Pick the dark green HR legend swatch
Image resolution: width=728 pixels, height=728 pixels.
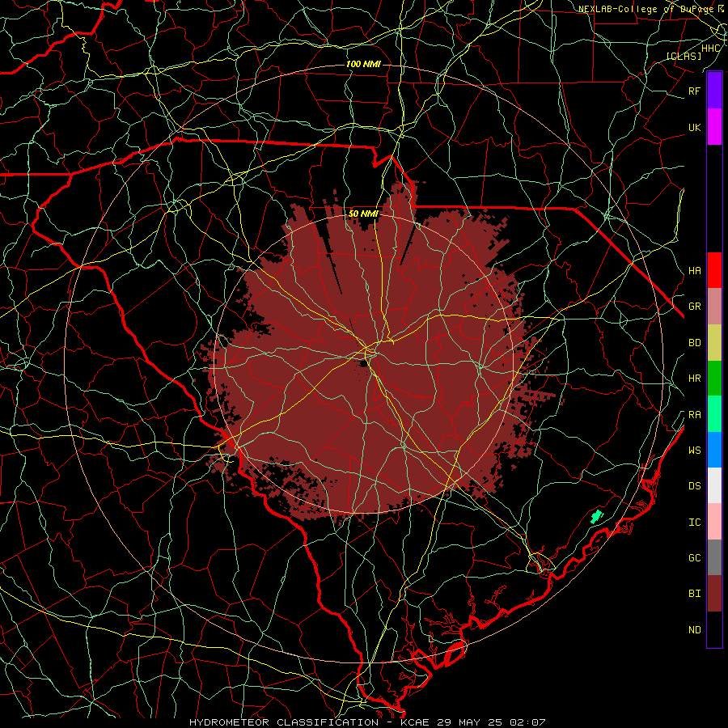(714, 378)
